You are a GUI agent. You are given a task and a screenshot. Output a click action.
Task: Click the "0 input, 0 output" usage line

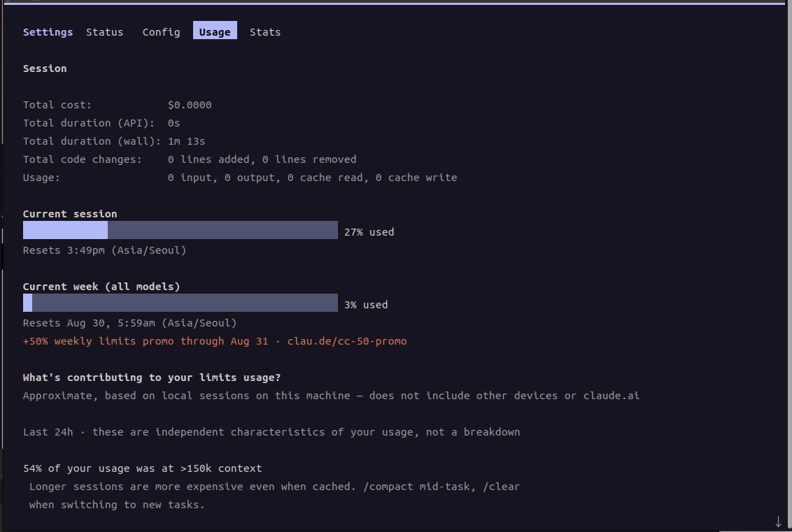tap(312, 178)
